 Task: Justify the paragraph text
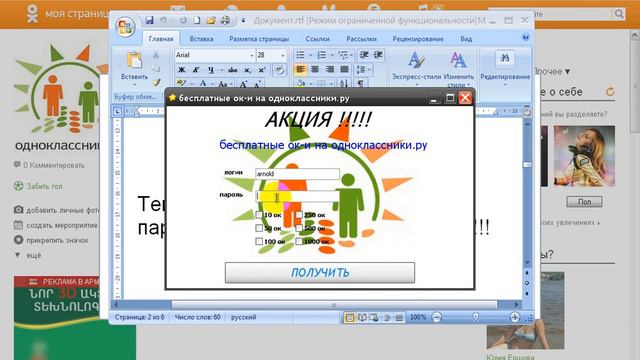pyautogui.click(x=344, y=69)
